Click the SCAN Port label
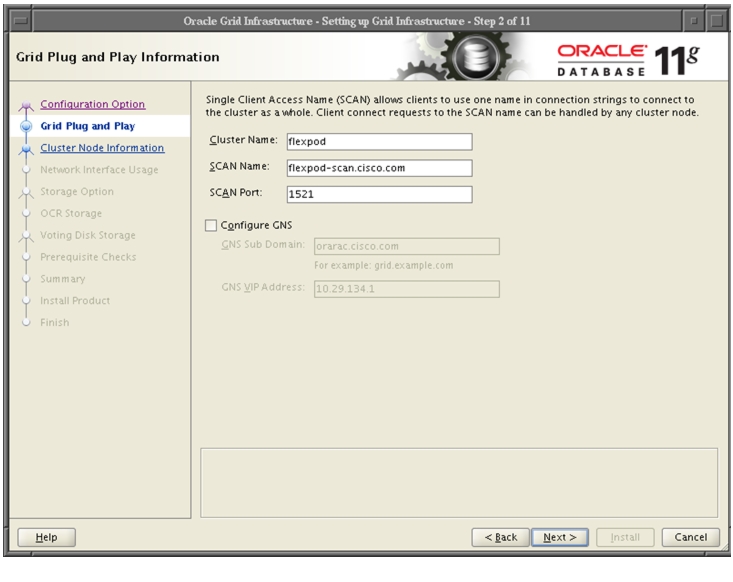This screenshot has height=582, width=733. point(236,193)
